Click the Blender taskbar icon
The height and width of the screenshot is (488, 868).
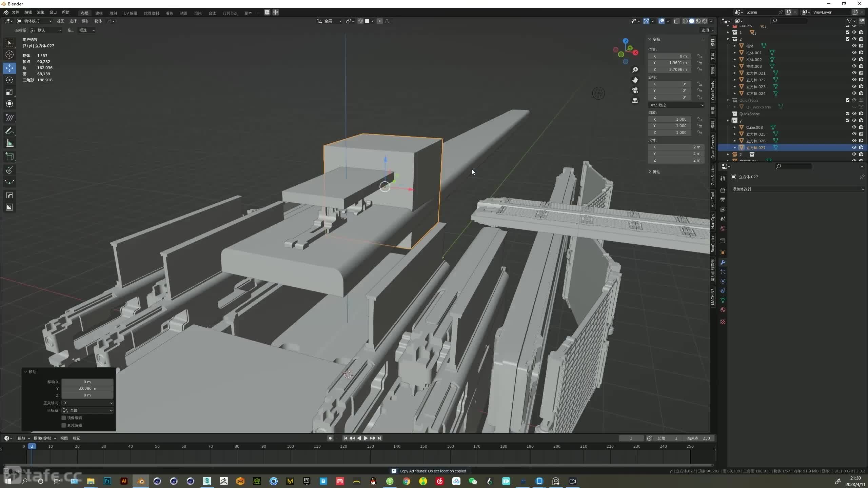141,481
